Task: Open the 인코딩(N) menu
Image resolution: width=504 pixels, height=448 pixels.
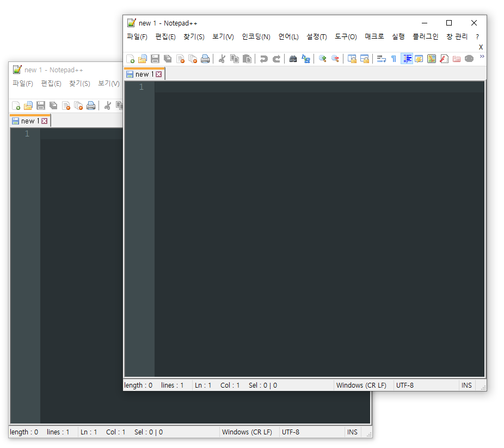Action: pyautogui.click(x=256, y=36)
